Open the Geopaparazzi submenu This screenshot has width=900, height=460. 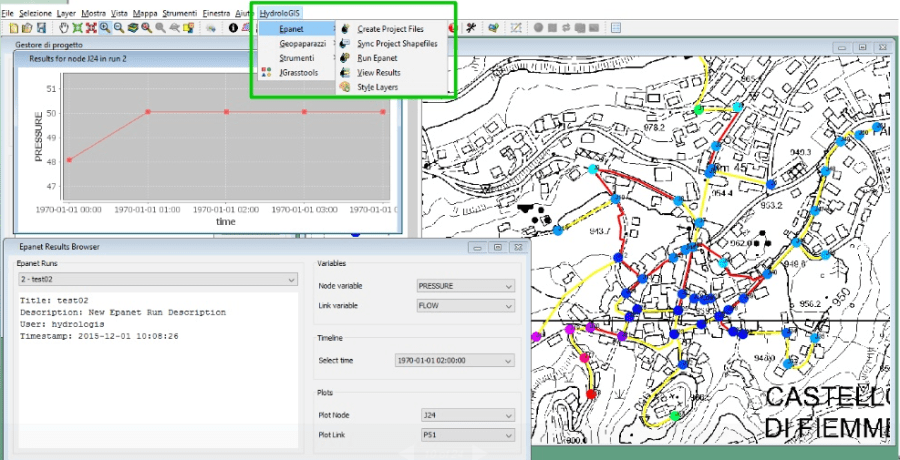(x=303, y=44)
